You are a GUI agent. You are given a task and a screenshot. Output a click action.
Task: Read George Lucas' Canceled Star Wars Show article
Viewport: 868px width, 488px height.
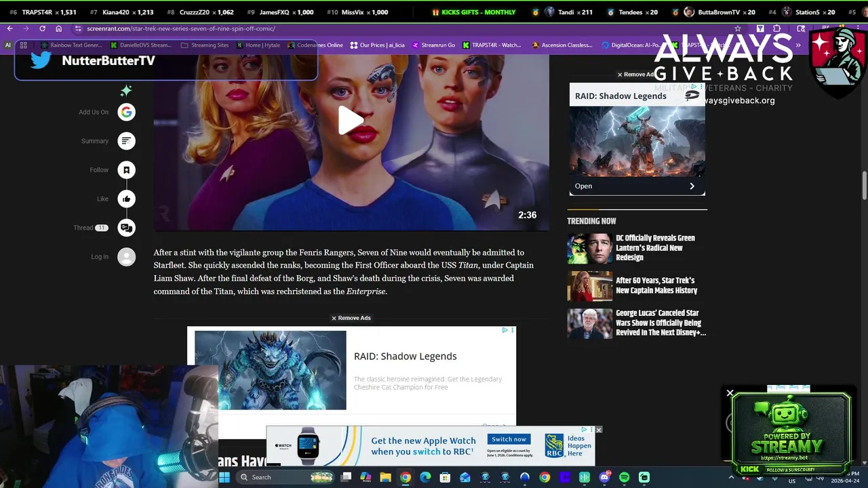660,323
